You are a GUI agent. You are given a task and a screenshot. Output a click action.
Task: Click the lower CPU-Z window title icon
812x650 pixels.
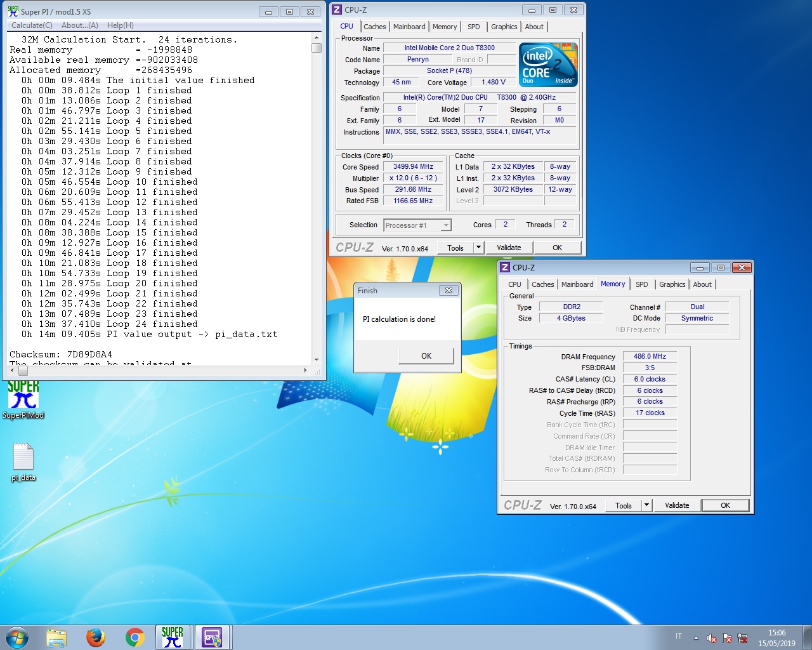pyautogui.click(x=505, y=267)
